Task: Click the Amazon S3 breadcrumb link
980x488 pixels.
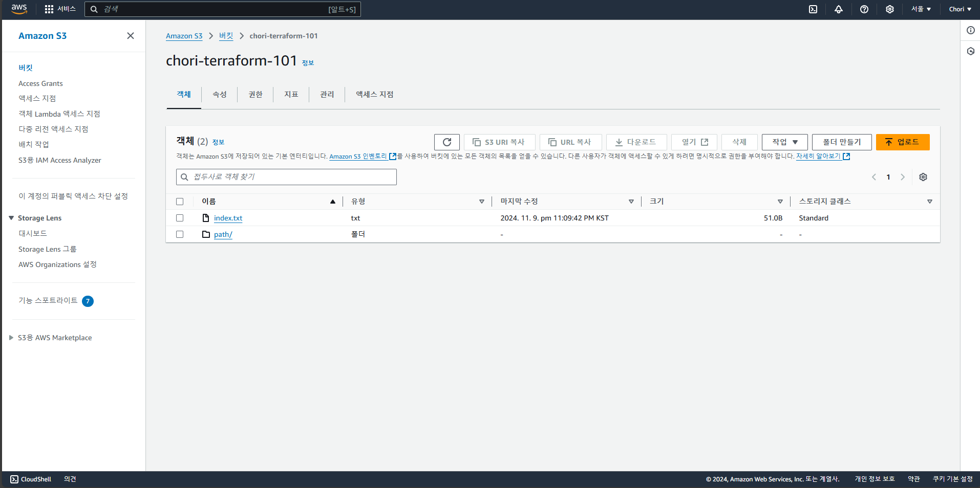Action: [x=184, y=36]
